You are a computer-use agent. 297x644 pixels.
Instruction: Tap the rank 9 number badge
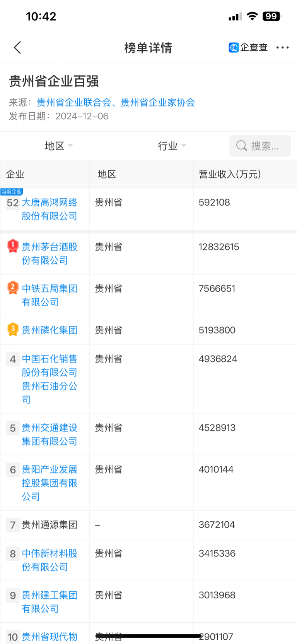13,596
